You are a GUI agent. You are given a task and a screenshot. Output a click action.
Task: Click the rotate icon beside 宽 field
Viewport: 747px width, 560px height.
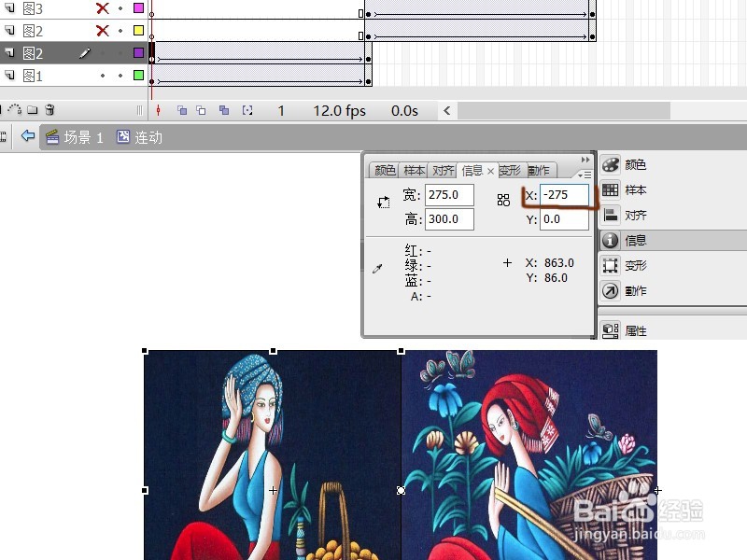[383, 203]
